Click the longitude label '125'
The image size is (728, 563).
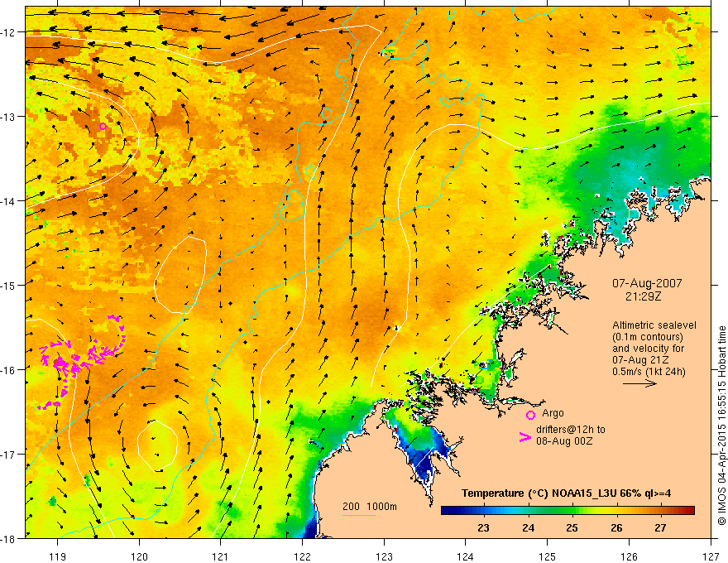click(x=548, y=556)
